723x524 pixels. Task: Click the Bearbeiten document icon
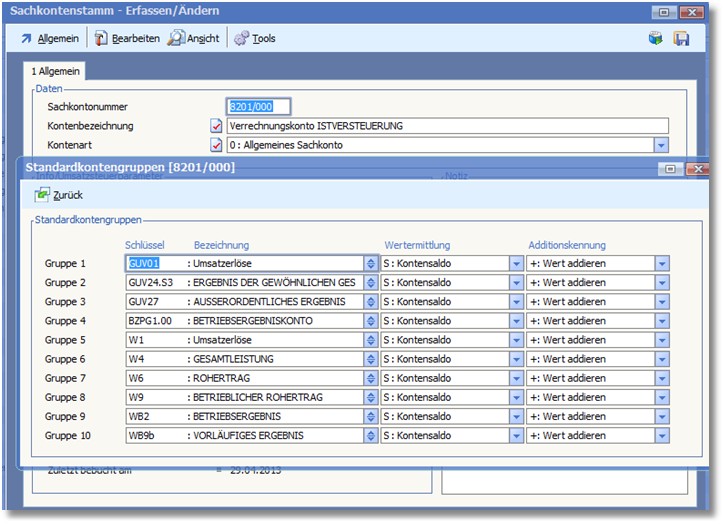point(101,38)
